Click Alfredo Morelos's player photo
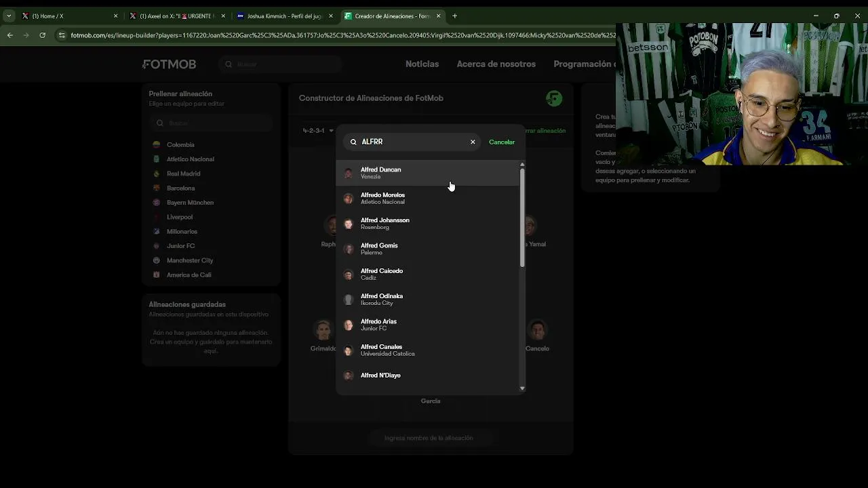Image resolution: width=868 pixels, height=488 pixels. coord(348,199)
